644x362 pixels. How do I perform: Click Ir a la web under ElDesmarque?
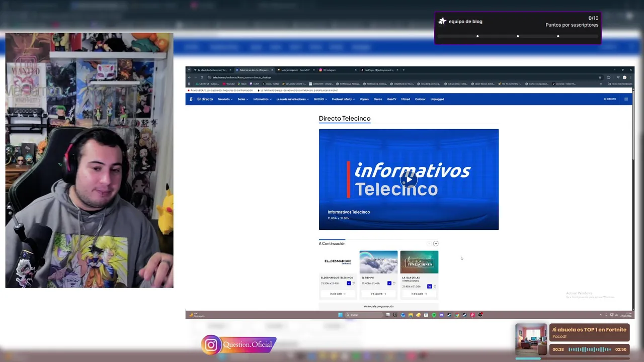[338, 294]
